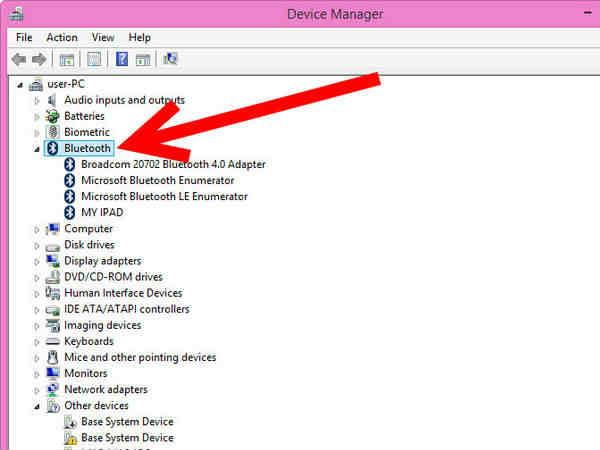Open the Action menu
Viewport: 600px width, 450px height.
[x=61, y=38]
